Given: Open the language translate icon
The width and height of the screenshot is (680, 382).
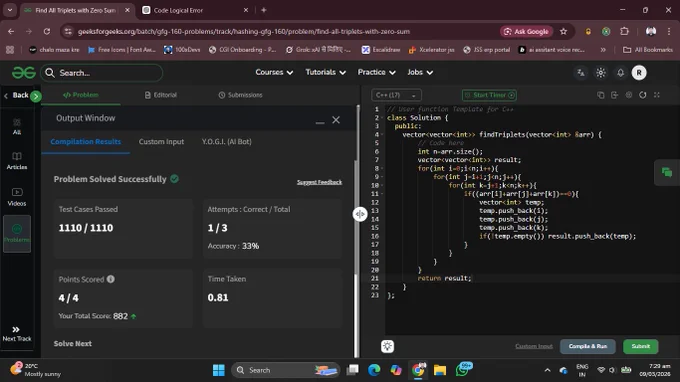Looking at the screenshot, I should tap(581, 73).
